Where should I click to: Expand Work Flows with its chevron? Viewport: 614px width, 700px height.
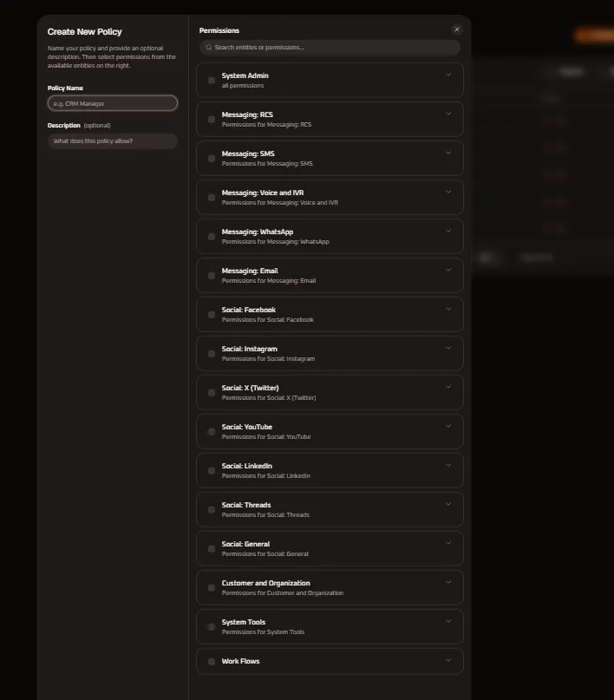coord(448,660)
